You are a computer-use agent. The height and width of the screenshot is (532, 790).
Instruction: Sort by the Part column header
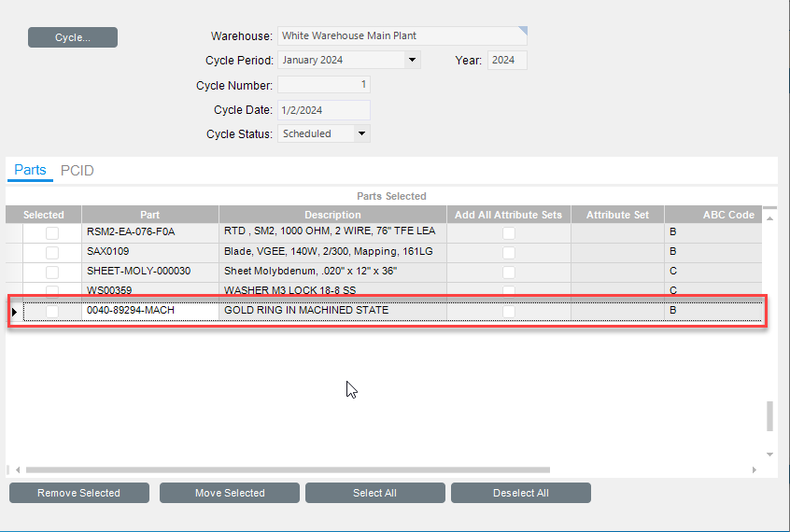(150, 215)
